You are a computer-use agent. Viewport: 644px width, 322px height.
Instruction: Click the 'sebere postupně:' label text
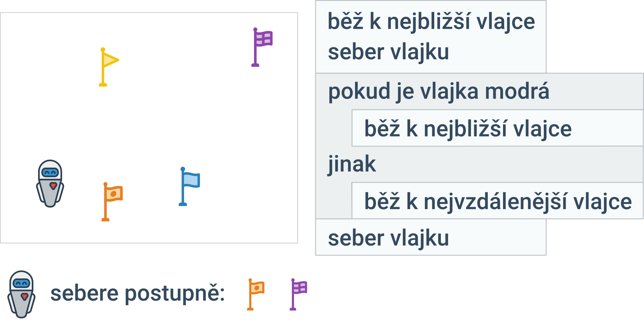[x=138, y=294]
